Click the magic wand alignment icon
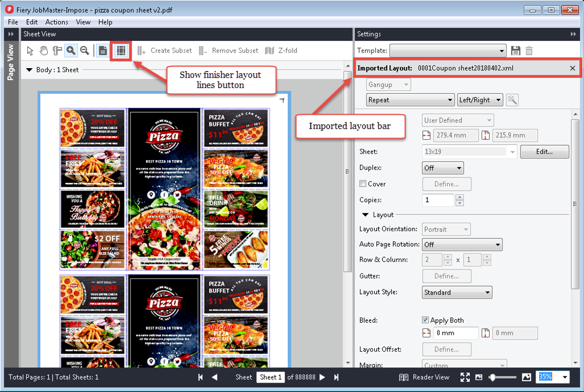The image size is (584, 392). (x=512, y=100)
